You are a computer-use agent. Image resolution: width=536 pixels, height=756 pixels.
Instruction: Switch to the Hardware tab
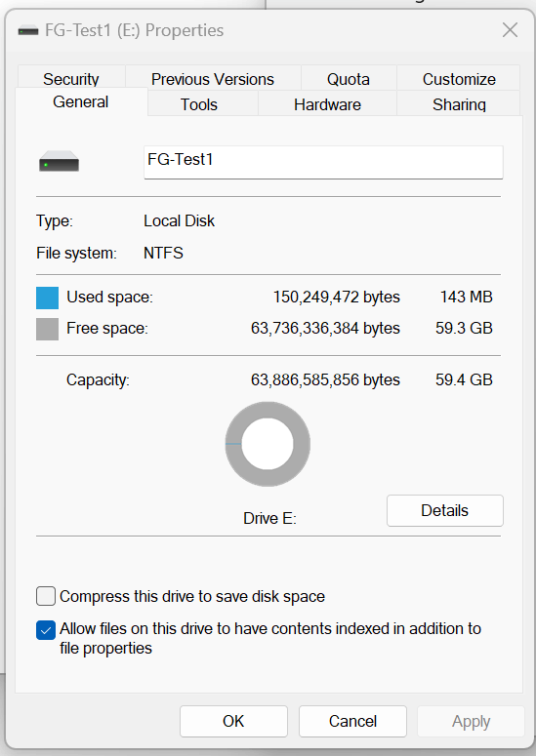(328, 104)
